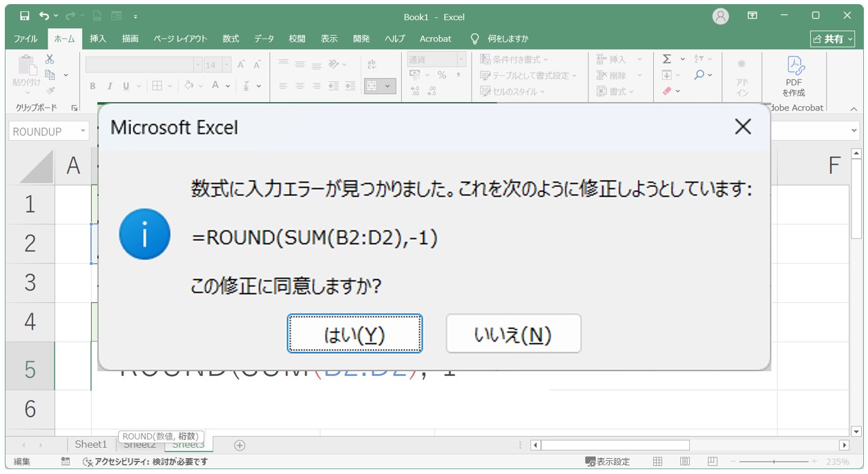
Task: Toggle Italic formatting
Action: [x=109, y=86]
